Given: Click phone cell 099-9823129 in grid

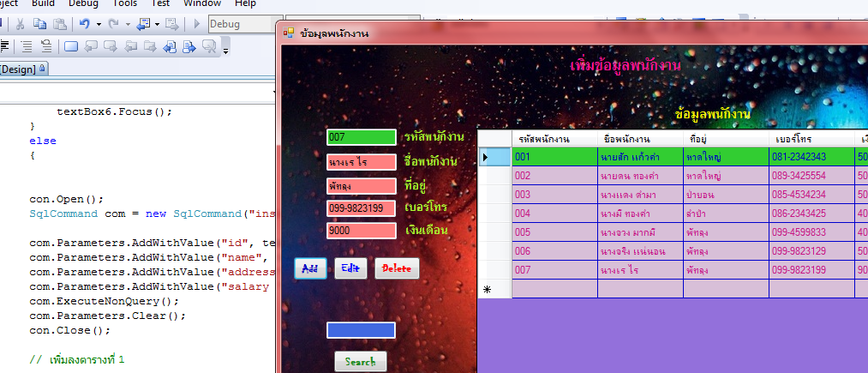Looking at the screenshot, I should pyautogui.click(x=812, y=251).
